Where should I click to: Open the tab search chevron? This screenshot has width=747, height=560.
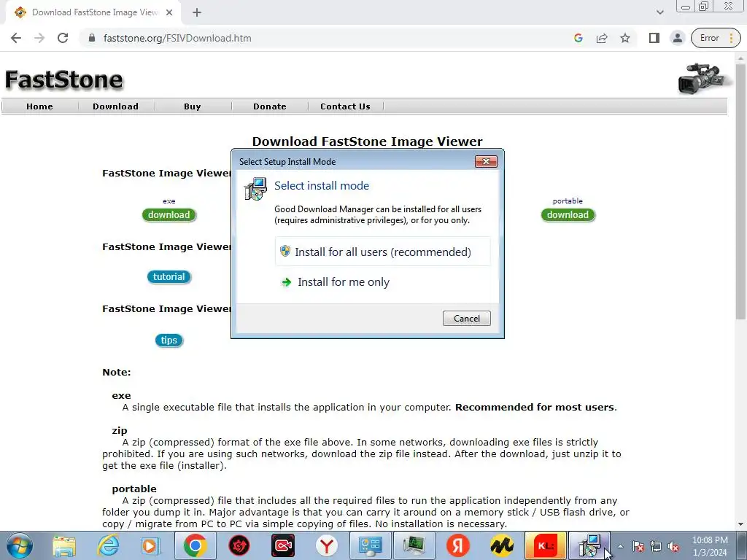[x=659, y=12]
